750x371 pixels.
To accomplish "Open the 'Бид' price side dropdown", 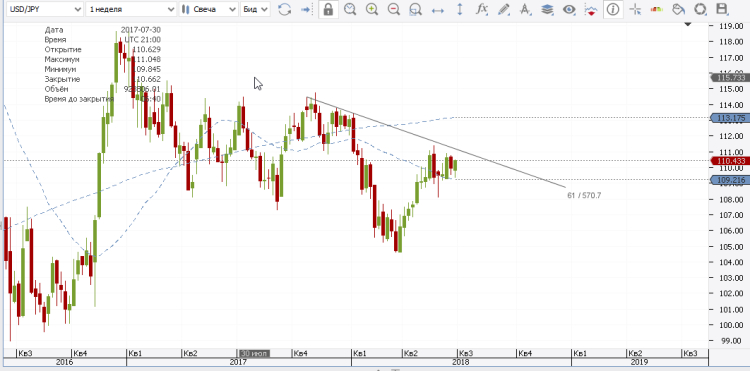I will pyautogui.click(x=255, y=9).
